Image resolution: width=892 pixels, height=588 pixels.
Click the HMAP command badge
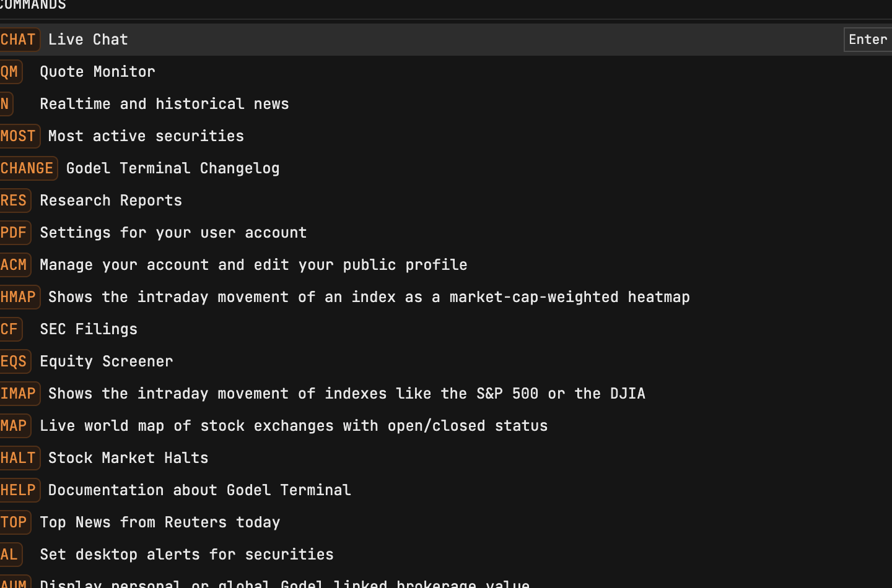pos(19,297)
